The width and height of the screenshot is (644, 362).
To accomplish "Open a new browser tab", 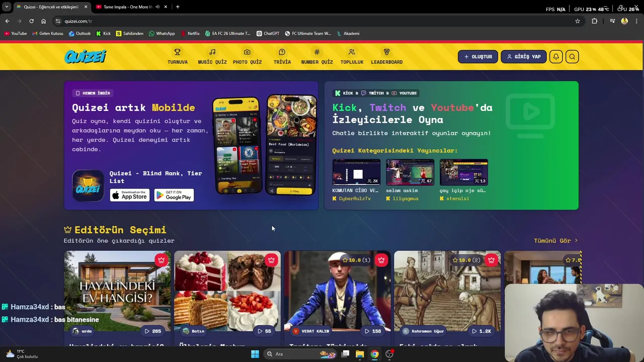I will (x=178, y=7).
